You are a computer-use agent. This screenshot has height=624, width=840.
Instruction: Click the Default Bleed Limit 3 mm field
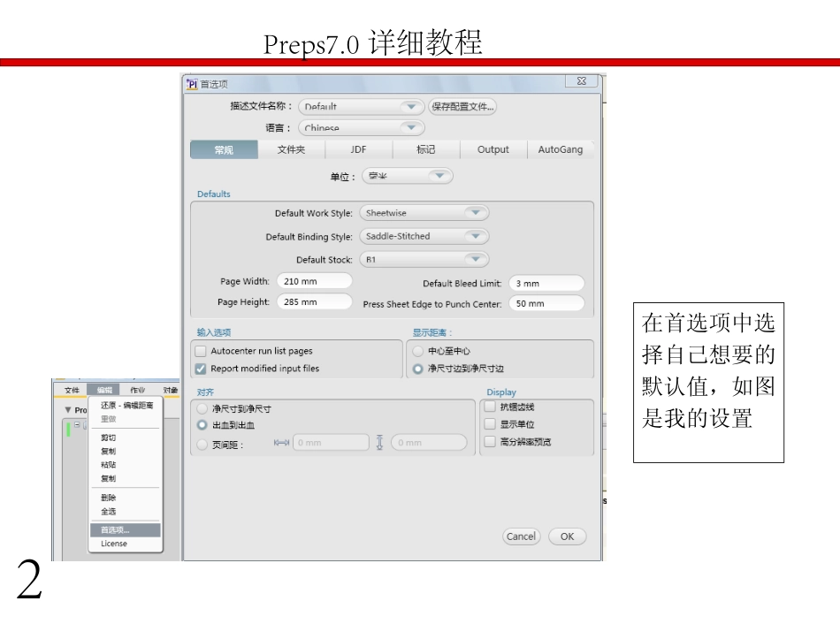click(547, 284)
